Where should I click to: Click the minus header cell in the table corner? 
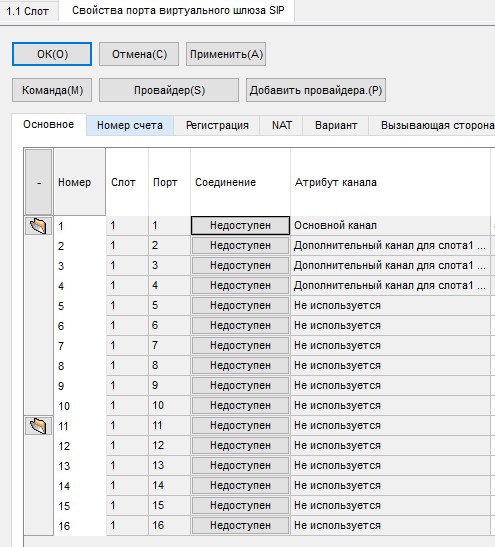tap(39, 182)
